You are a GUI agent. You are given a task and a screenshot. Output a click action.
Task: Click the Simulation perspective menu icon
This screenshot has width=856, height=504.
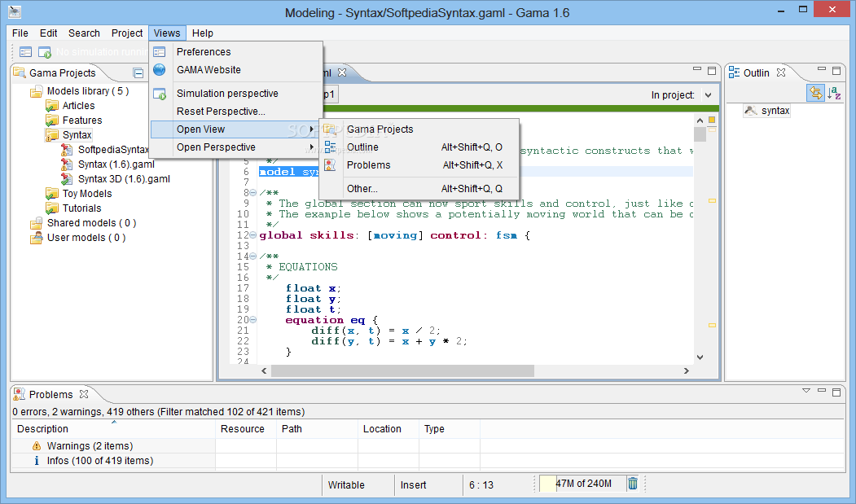(x=160, y=94)
